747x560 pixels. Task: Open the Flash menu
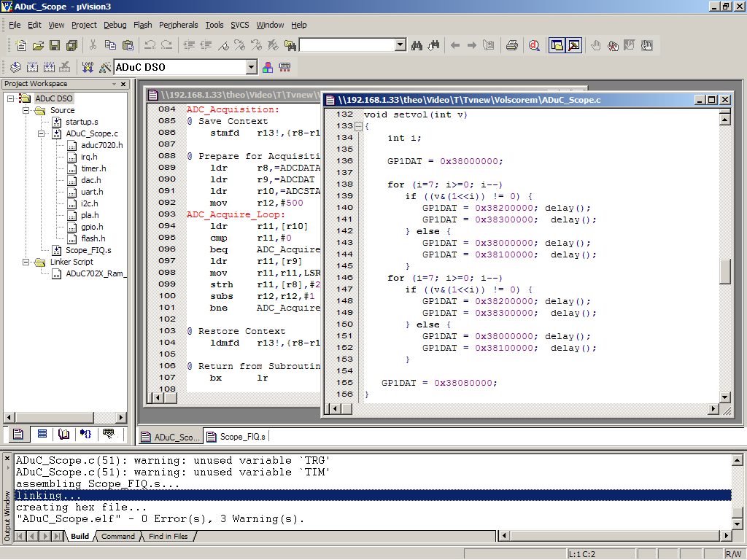(x=142, y=25)
